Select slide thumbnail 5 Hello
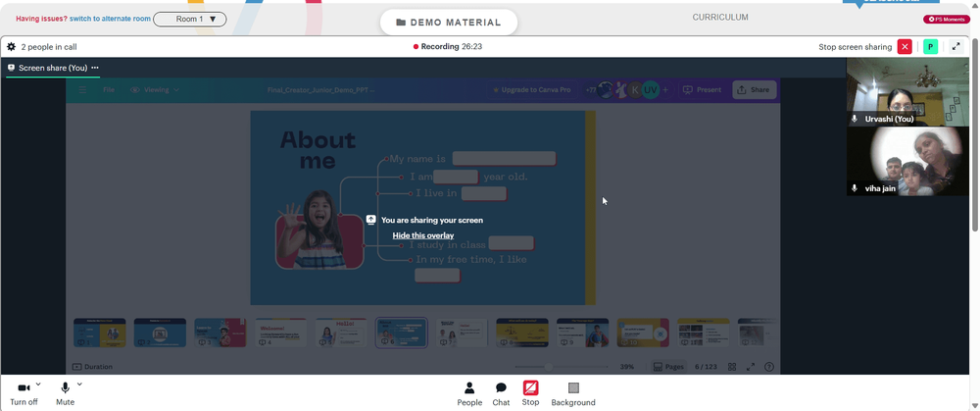Screen dimensions: 980x411 click(341, 333)
